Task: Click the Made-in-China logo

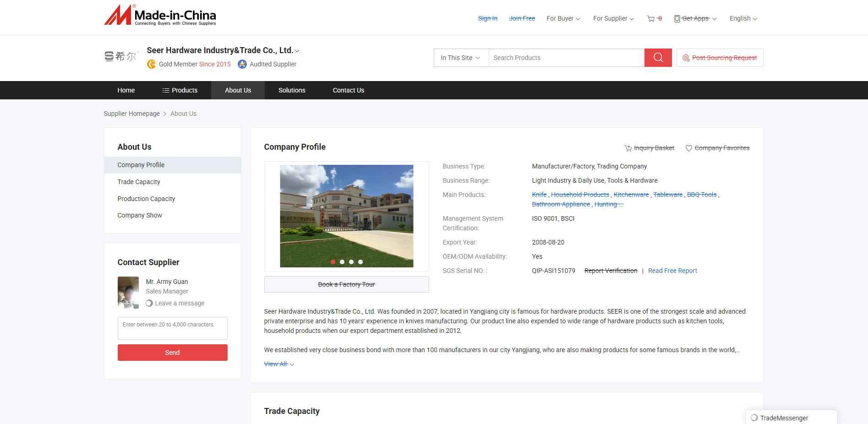Action: tap(160, 15)
